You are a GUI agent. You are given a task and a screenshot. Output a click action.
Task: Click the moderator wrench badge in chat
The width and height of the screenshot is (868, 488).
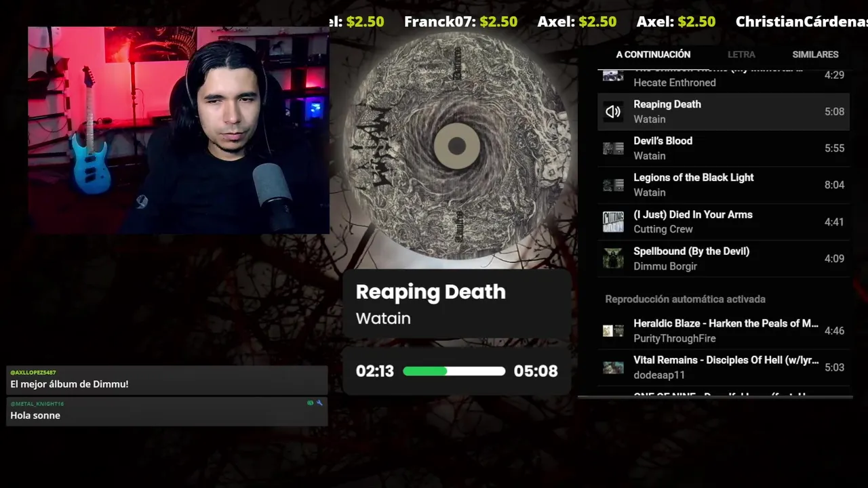tap(319, 403)
